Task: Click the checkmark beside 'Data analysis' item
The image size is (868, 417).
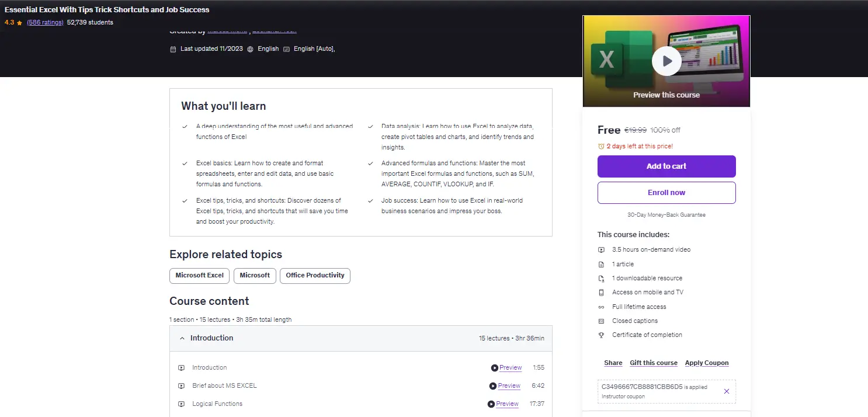Action: pos(370,126)
